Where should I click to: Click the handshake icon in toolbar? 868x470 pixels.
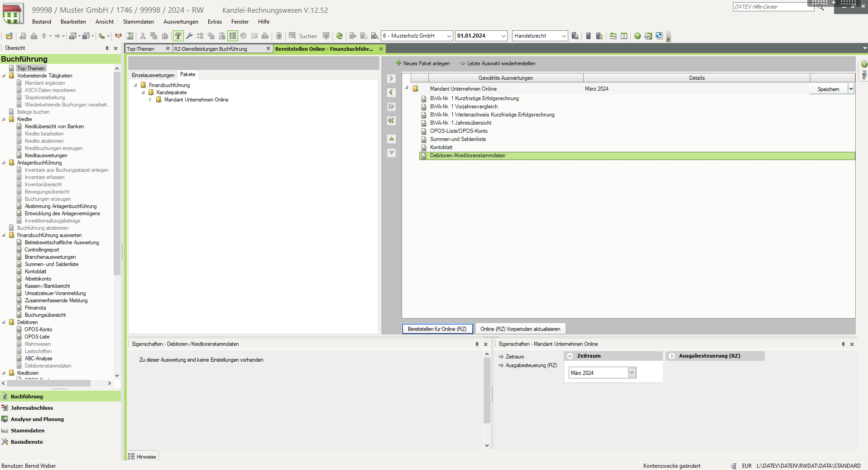tap(118, 36)
